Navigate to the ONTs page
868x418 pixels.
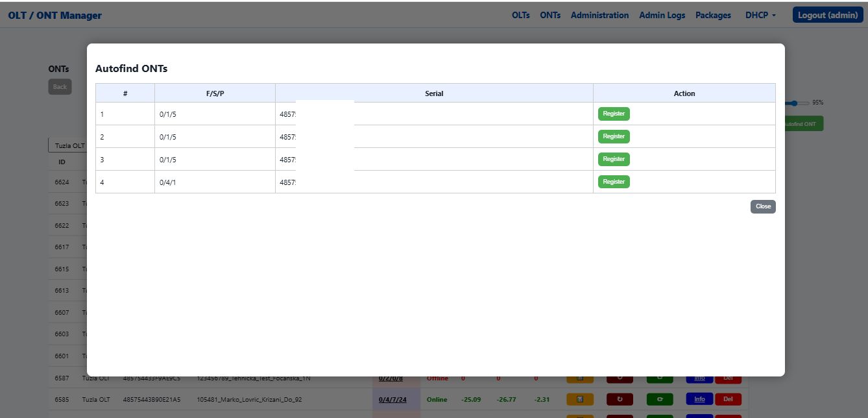coord(549,15)
